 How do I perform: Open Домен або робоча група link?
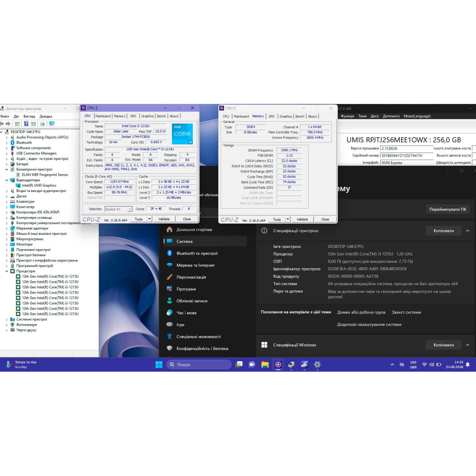[x=361, y=312]
